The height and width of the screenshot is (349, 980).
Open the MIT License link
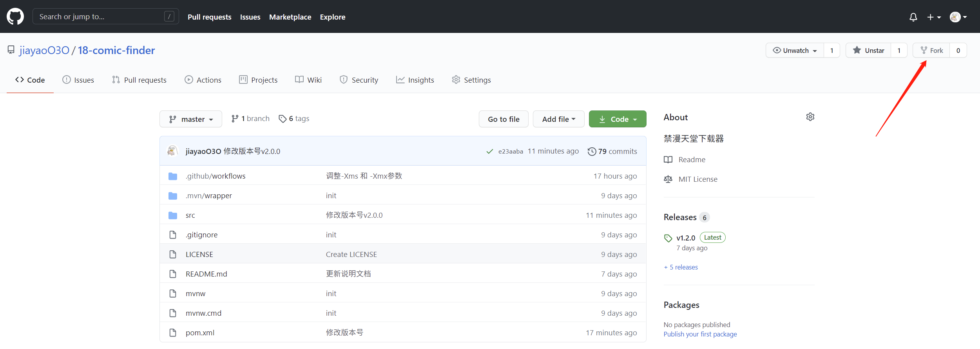pos(690,179)
